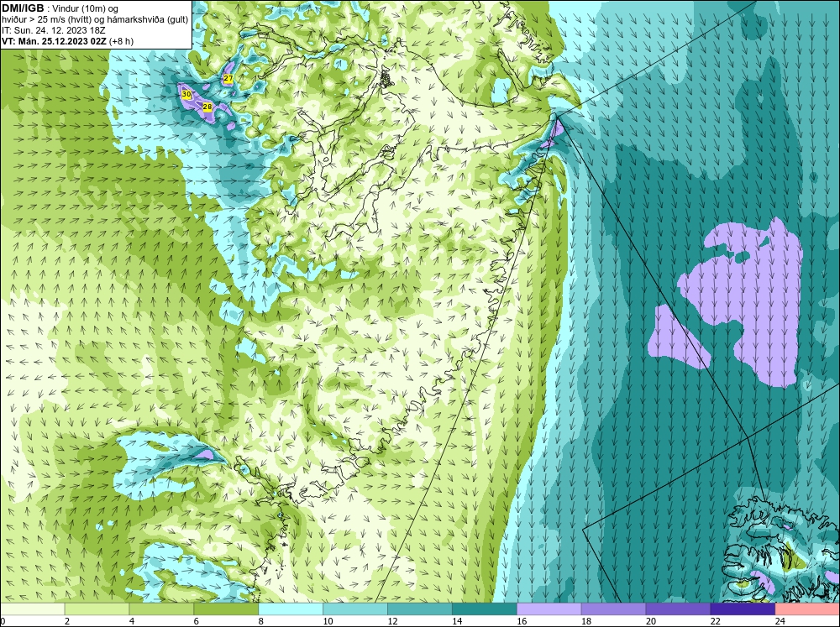Click the legend scale number 2
The image size is (840, 627).
tap(67, 621)
